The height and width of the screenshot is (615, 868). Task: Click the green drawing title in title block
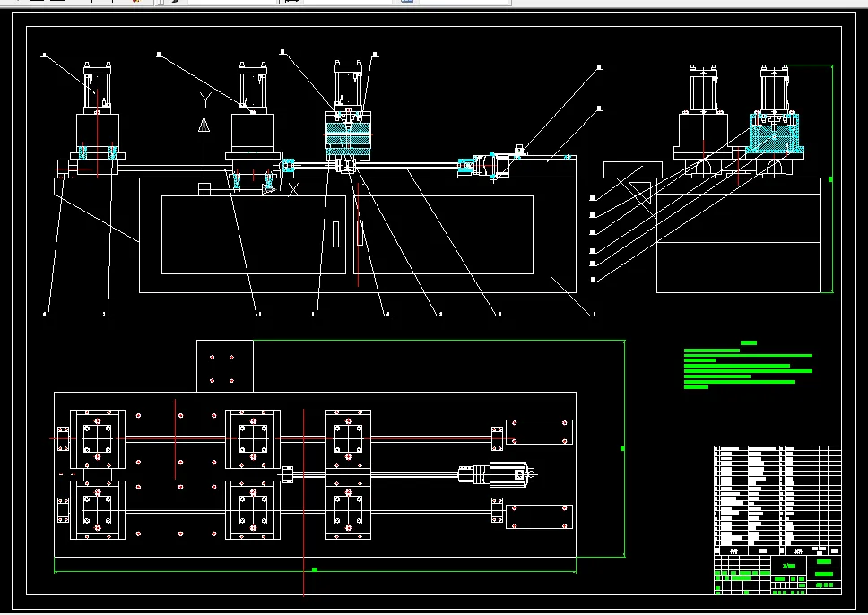789,566
